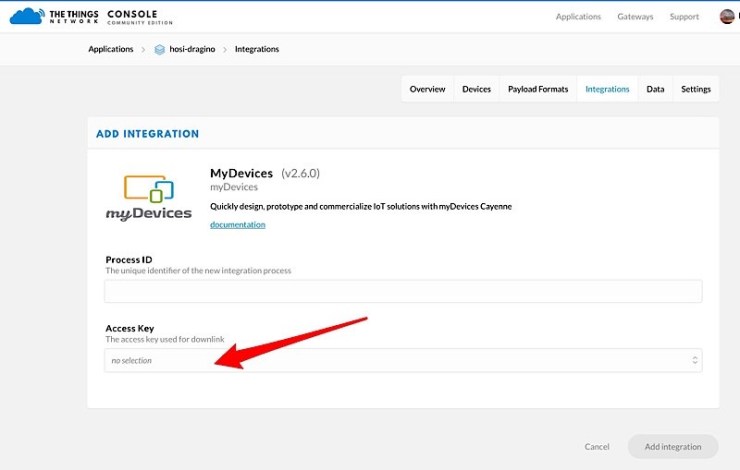Image resolution: width=740 pixels, height=470 pixels.
Task: Focus the Process ID input field
Action: 403,291
